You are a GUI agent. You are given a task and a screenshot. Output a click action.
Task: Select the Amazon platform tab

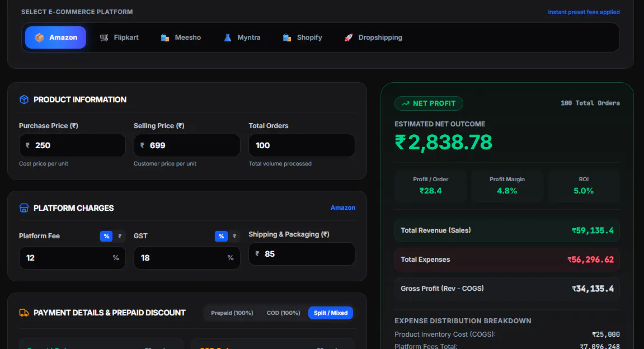(x=55, y=37)
